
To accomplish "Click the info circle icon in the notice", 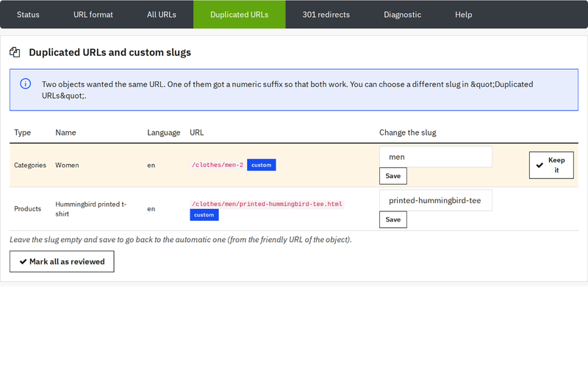I will (26, 84).
